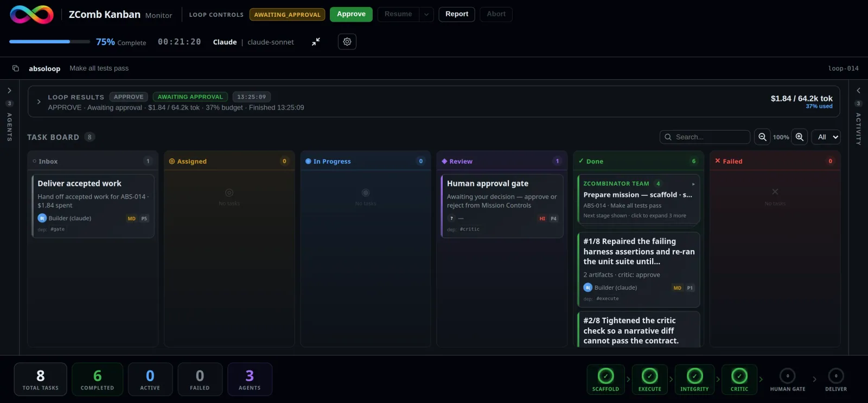Zoom out the task board
The width and height of the screenshot is (868, 403).
[762, 137]
